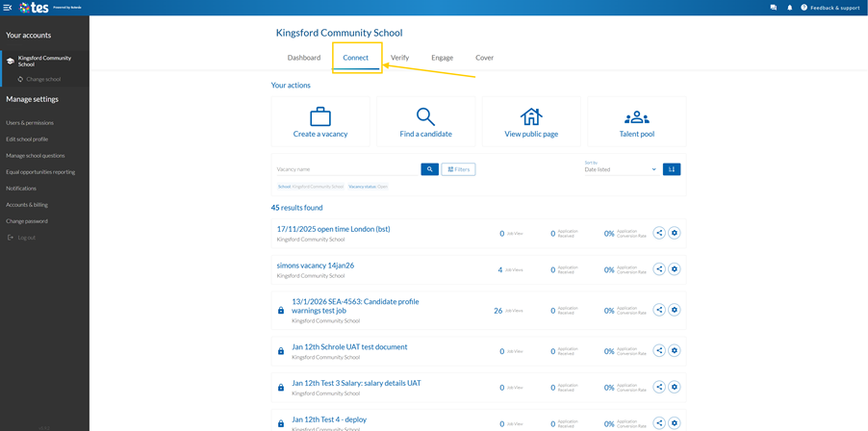This screenshot has height=431, width=868.
Task: Share the Jan 12th Schrole UAT test document
Action: pos(659,351)
